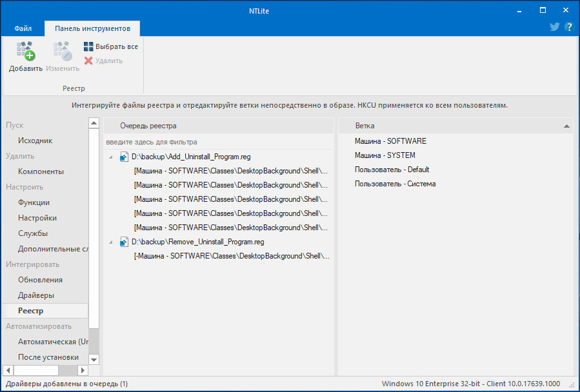Collapse the Remove_Uninstall_Program.reg tree node
Viewport: 580px width, 392px height.
point(110,242)
